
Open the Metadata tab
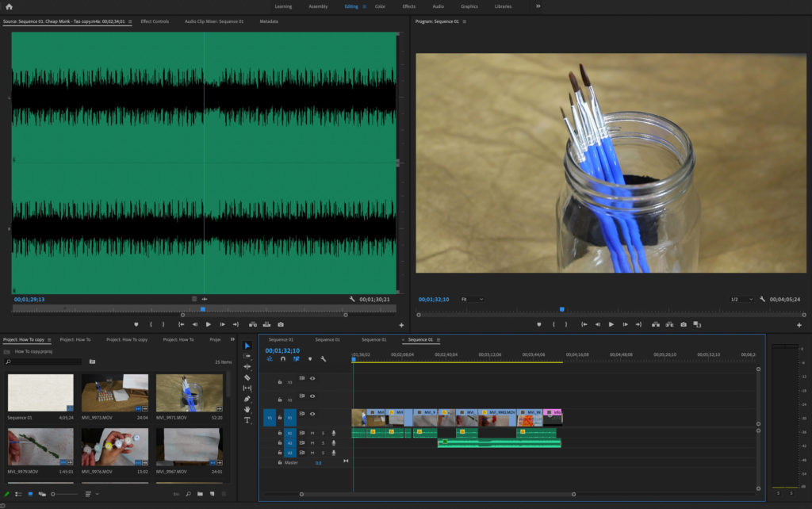269,21
